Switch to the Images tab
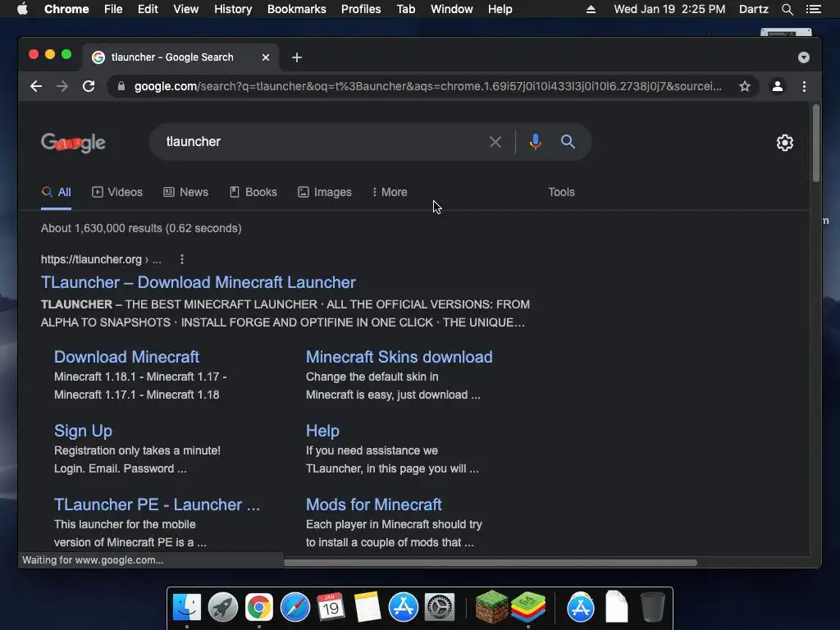The image size is (840, 630). coord(325,192)
